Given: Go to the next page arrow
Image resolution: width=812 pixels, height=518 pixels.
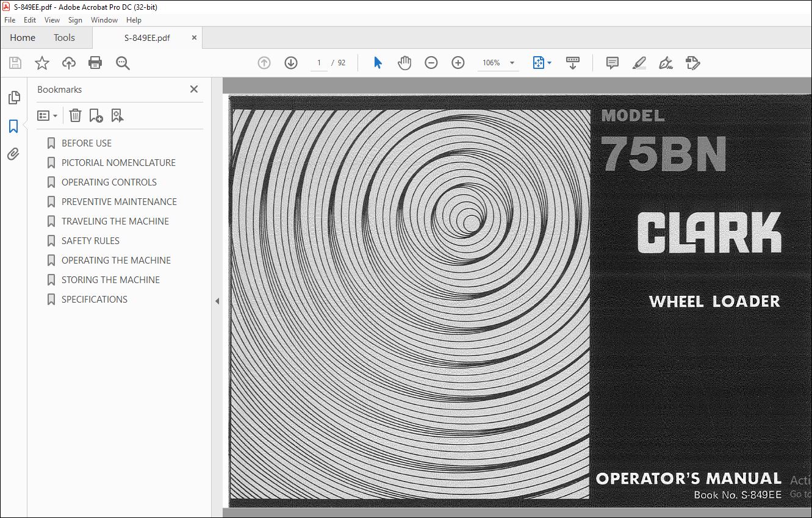Looking at the screenshot, I should [x=291, y=63].
